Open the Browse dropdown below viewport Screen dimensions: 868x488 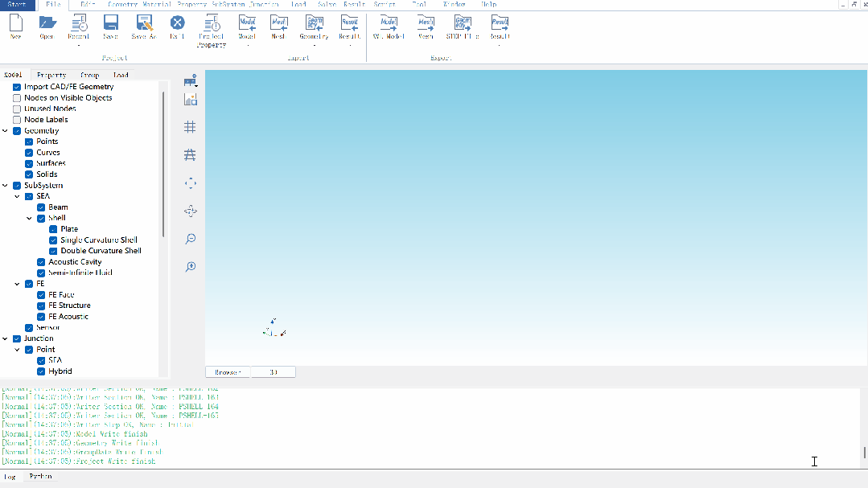click(228, 372)
